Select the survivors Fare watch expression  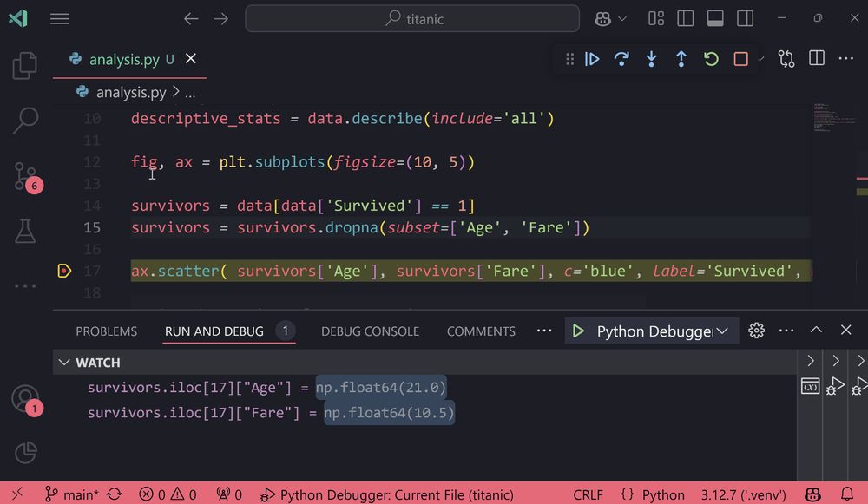coord(271,413)
